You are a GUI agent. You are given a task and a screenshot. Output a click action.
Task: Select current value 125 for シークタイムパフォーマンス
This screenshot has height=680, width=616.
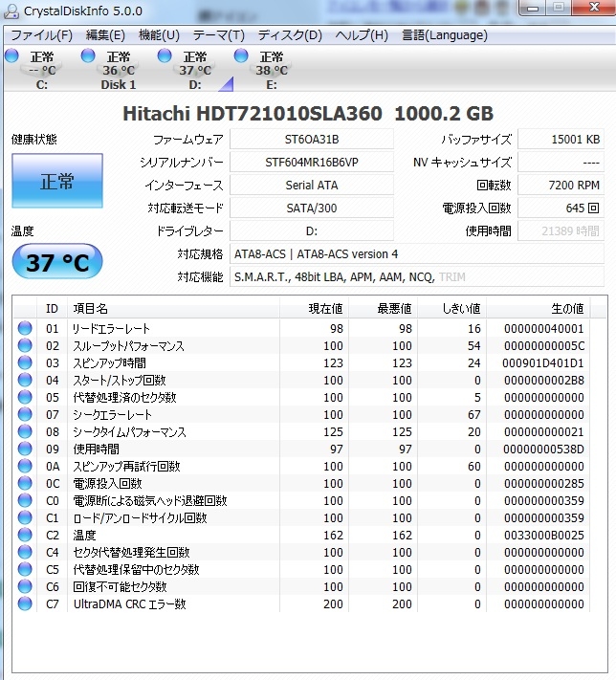pyautogui.click(x=333, y=432)
